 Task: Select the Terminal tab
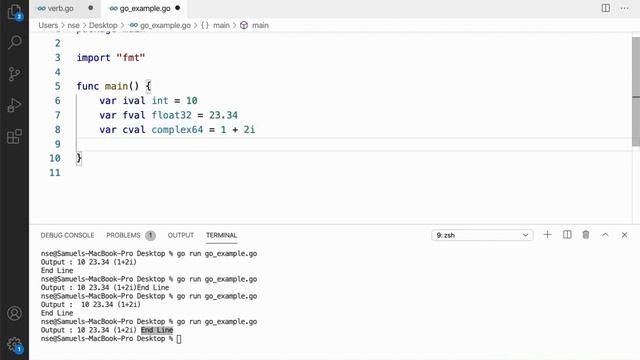pyautogui.click(x=222, y=235)
